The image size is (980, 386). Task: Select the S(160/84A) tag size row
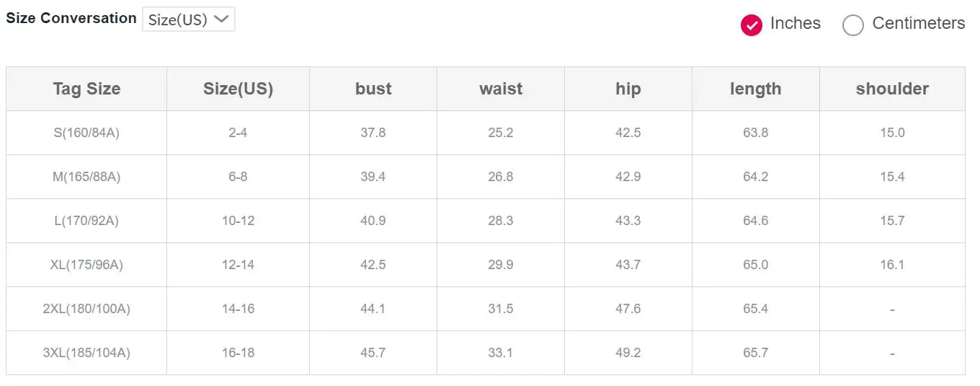(x=486, y=133)
